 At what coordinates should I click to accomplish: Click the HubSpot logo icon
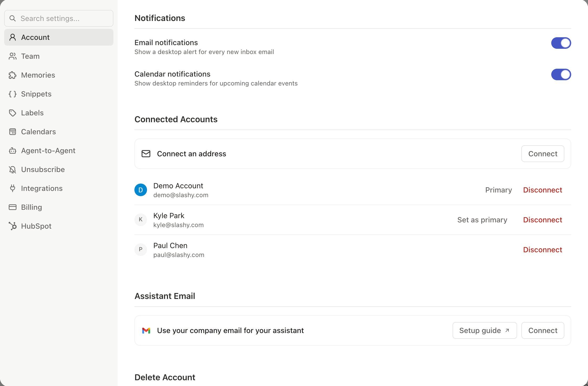point(12,226)
